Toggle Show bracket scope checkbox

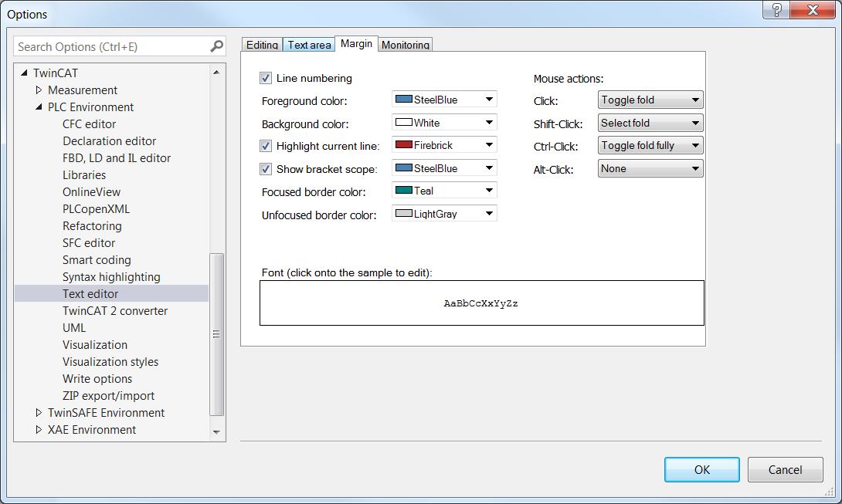265,169
